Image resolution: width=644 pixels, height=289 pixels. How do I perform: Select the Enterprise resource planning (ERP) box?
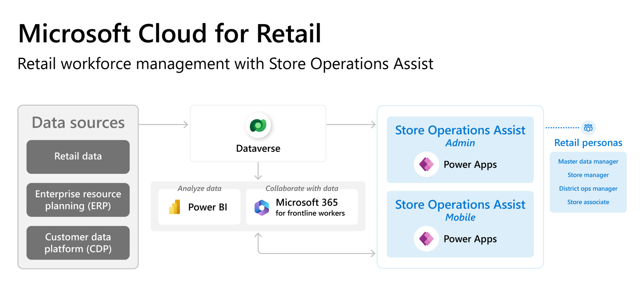(78, 200)
